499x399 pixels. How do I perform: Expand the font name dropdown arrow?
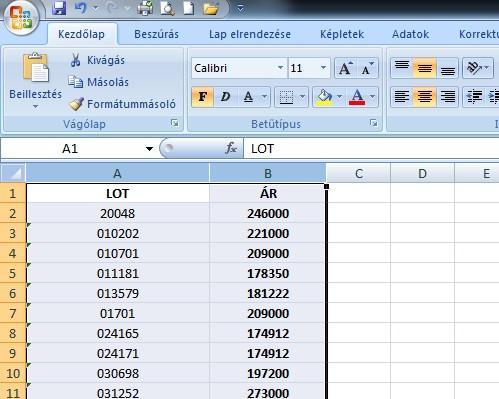click(x=281, y=68)
